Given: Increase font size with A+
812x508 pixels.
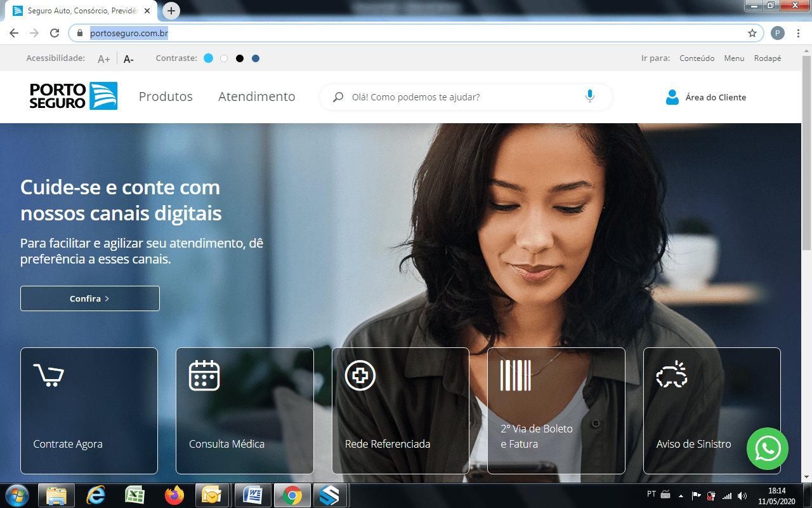Looking at the screenshot, I should pyautogui.click(x=104, y=59).
